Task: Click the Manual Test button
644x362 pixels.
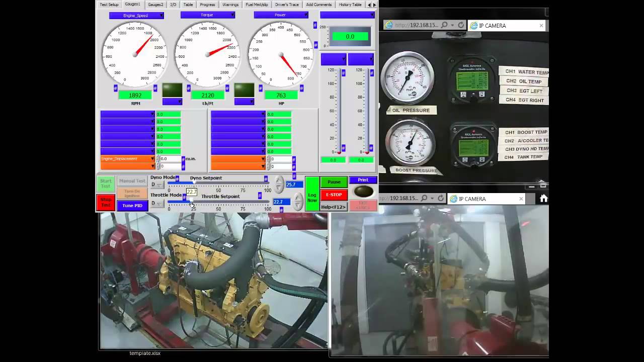Action: (132, 181)
